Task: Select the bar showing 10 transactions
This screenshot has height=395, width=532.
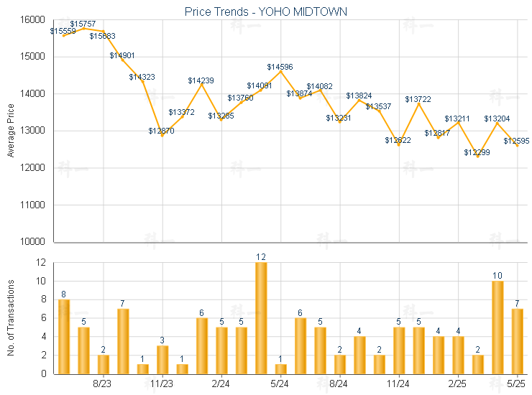Action: tap(497, 327)
